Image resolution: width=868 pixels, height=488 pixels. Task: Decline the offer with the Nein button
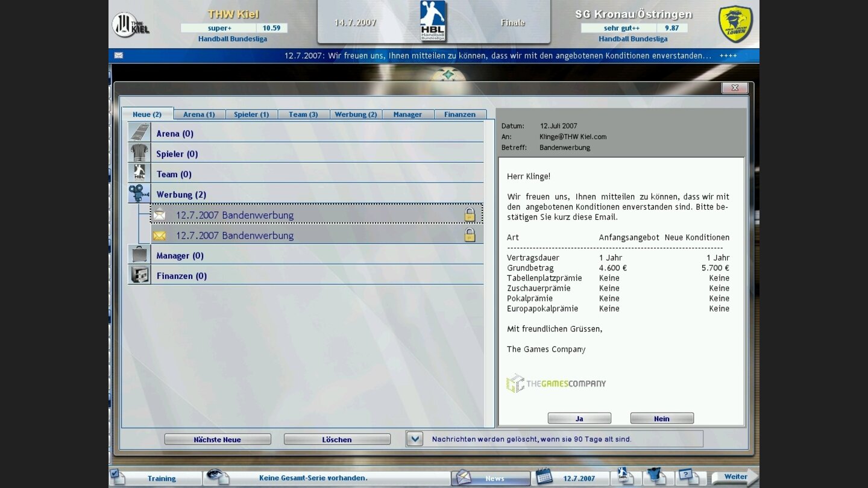coord(662,418)
